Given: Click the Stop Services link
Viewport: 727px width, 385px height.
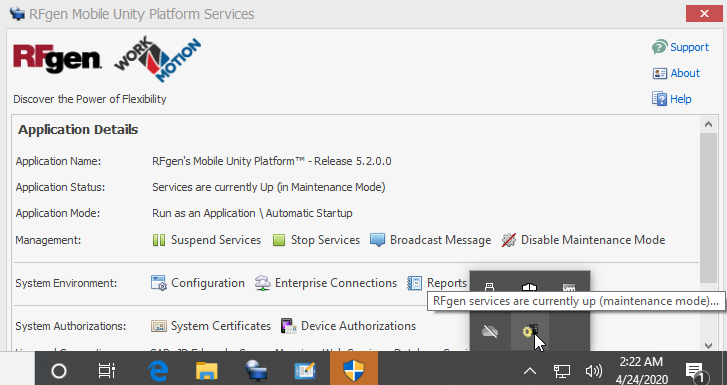Looking at the screenshot, I should [x=325, y=240].
